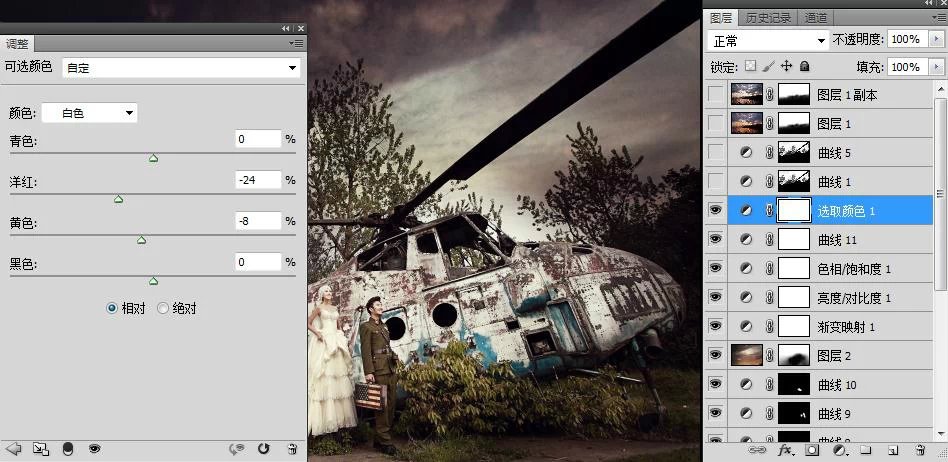
Task: Select 相对 radio button
Action: pos(111,308)
